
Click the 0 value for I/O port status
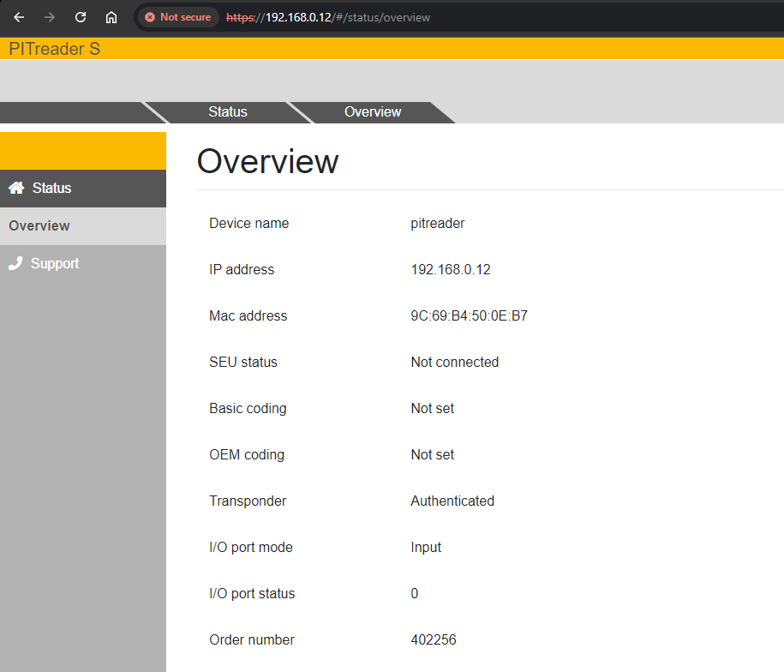pyautogui.click(x=414, y=593)
